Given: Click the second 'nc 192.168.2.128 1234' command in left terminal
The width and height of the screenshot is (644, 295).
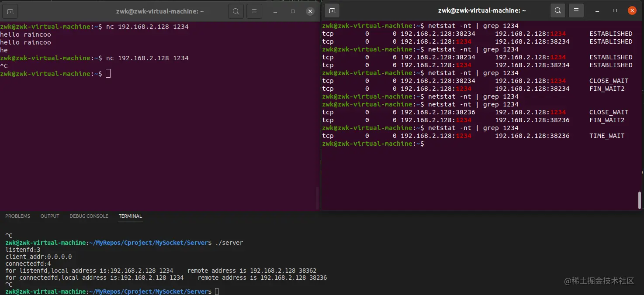Looking at the screenshot, I should click(x=147, y=58).
